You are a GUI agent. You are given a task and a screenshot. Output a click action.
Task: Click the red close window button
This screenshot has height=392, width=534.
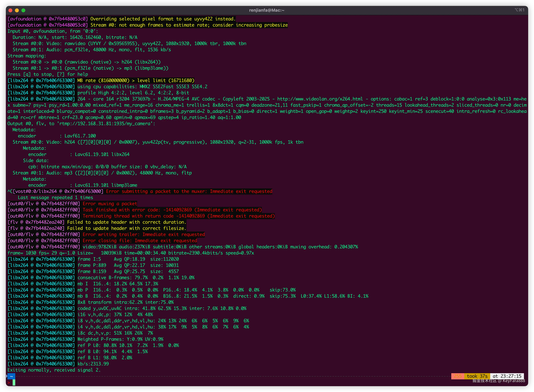coord(10,10)
